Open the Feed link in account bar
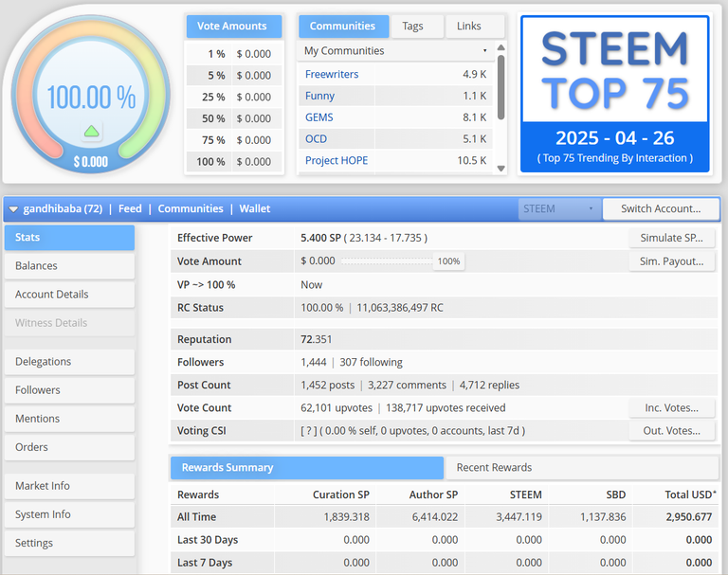This screenshot has width=728, height=575. pos(130,208)
